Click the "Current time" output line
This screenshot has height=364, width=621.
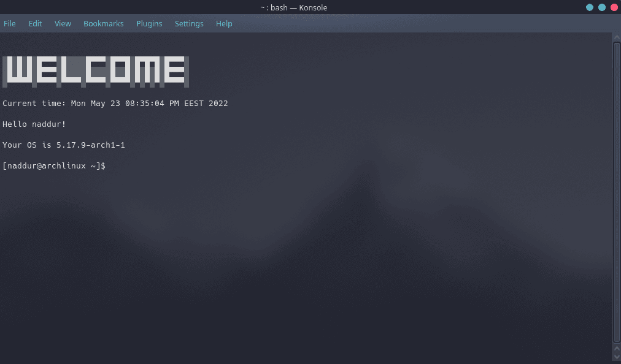point(115,104)
